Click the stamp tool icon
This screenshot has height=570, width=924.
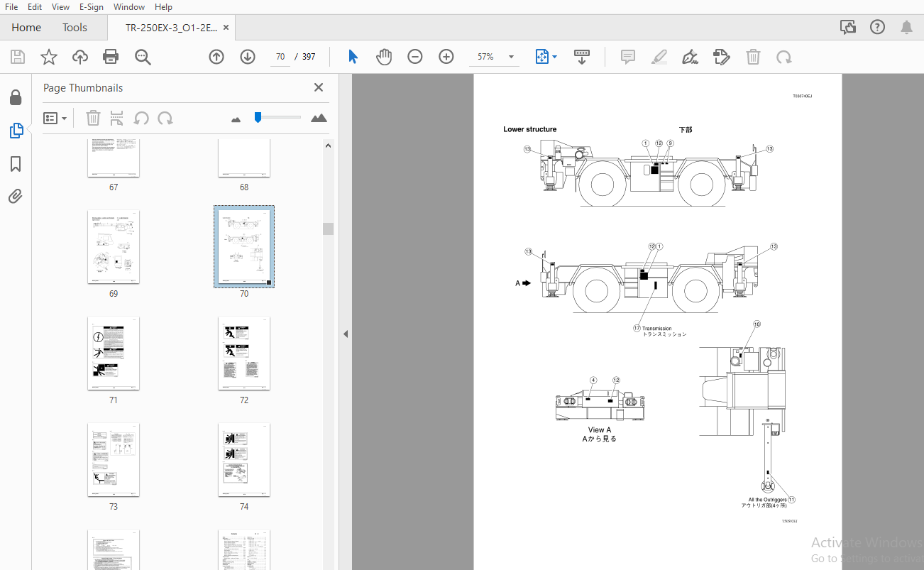pos(721,57)
